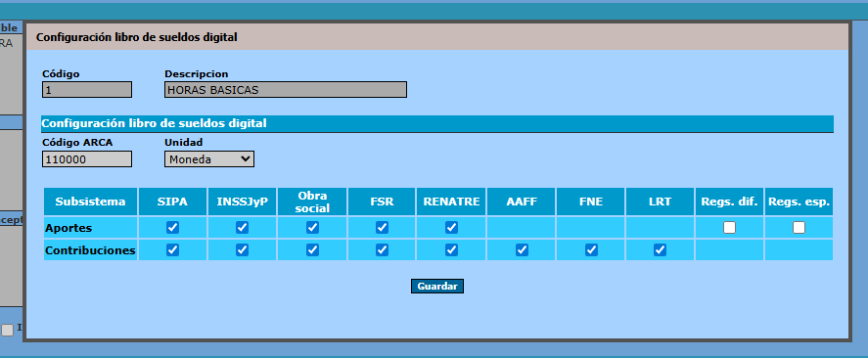The width and height of the screenshot is (868, 358).
Task: Click the Código field with value 1
Action: pyautogui.click(x=87, y=90)
